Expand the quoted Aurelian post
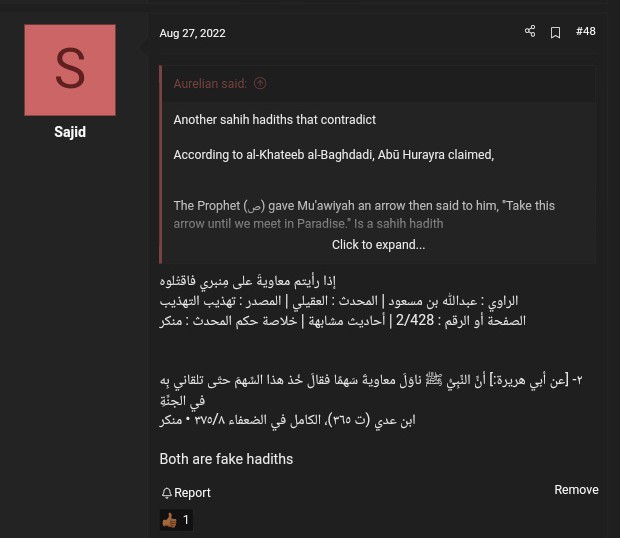This screenshot has width=620, height=538. (378, 245)
